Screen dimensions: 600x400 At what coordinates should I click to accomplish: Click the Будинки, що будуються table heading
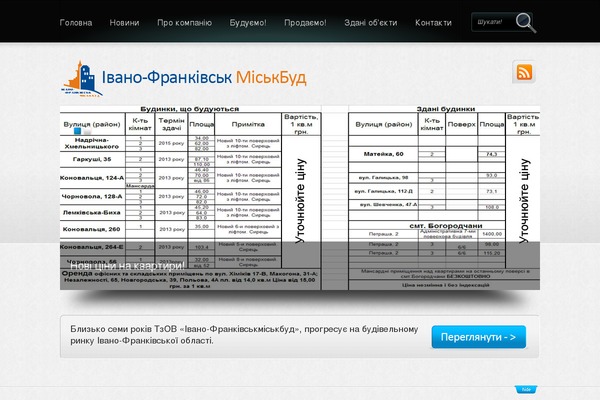pyautogui.click(x=189, y=109)
